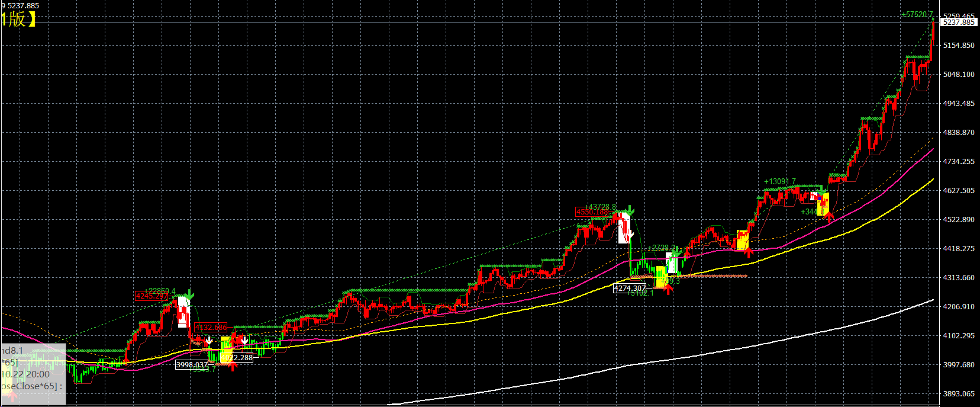
Task: Click the +2728.2 profit label
Action: coord(661,248)
